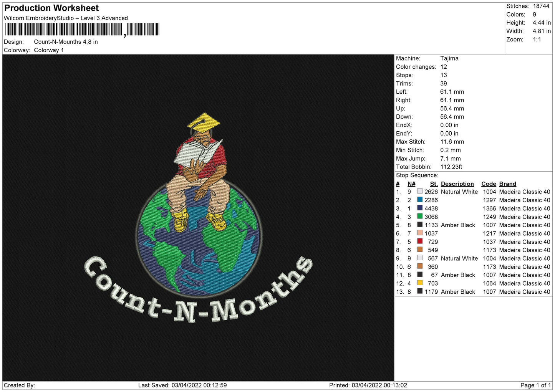Click the navy swatch for code 1366

click(x=420, y=208)
